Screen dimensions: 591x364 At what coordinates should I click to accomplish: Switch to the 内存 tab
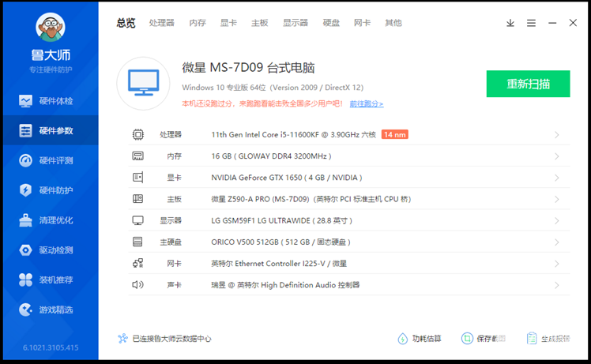pyautogui.click(x=198, y=23)
